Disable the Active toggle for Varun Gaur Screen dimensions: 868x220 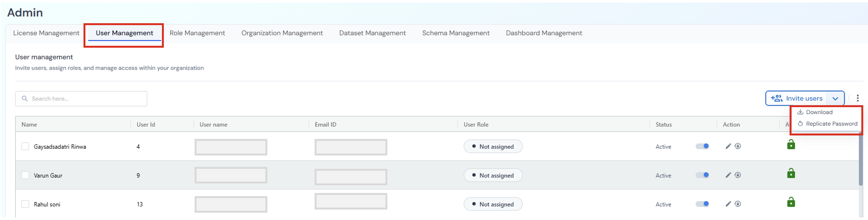(x=702, y=175)
